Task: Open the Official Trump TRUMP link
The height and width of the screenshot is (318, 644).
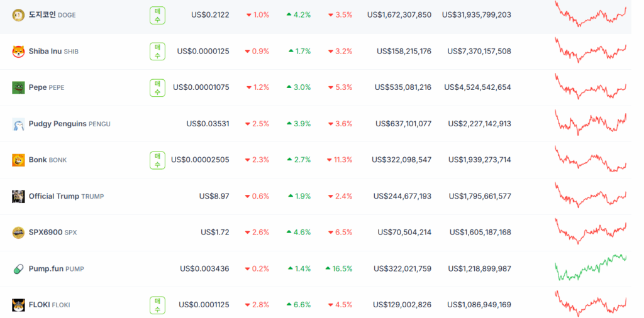Action: tap(66, 197)
